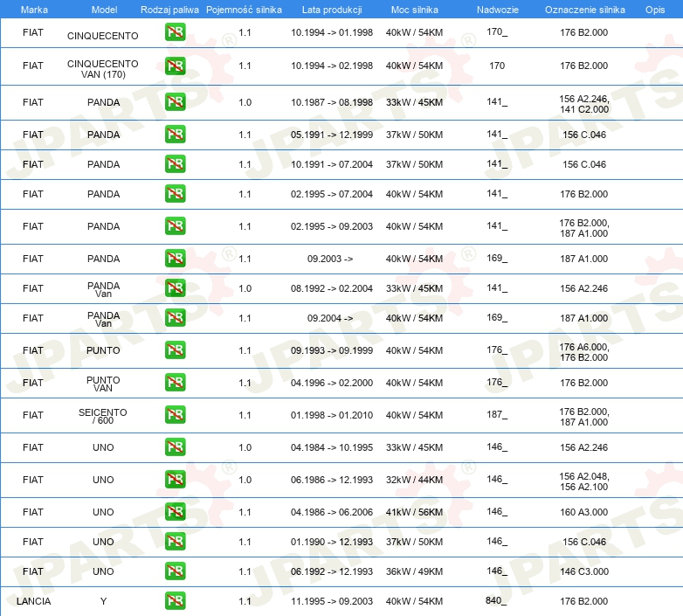683x616 pixels.
Task: Click the Rodzaj paliwa column header
Action: point(169,10)
